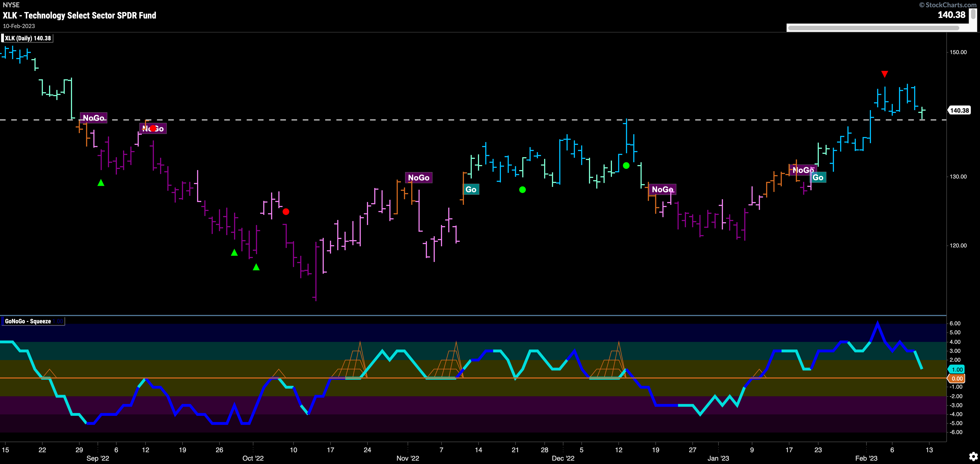Click the Oct '22 date axis label

[x=253, y=458]
